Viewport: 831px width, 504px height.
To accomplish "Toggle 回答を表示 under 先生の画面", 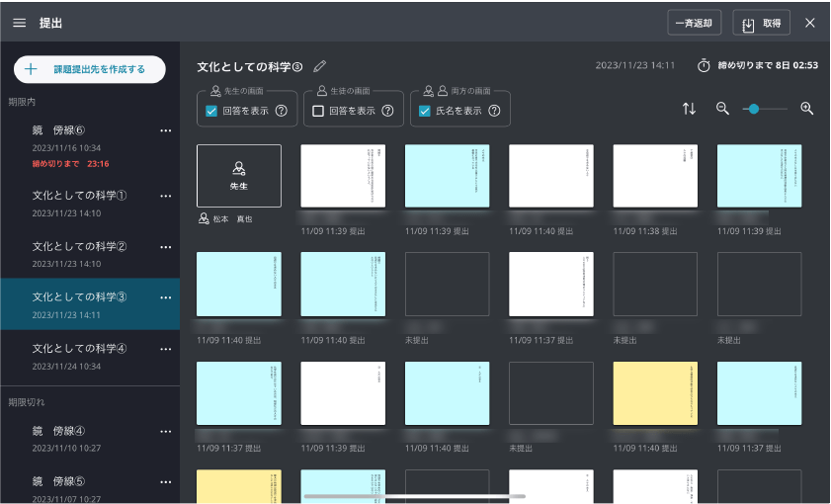I will click(211, 111).
